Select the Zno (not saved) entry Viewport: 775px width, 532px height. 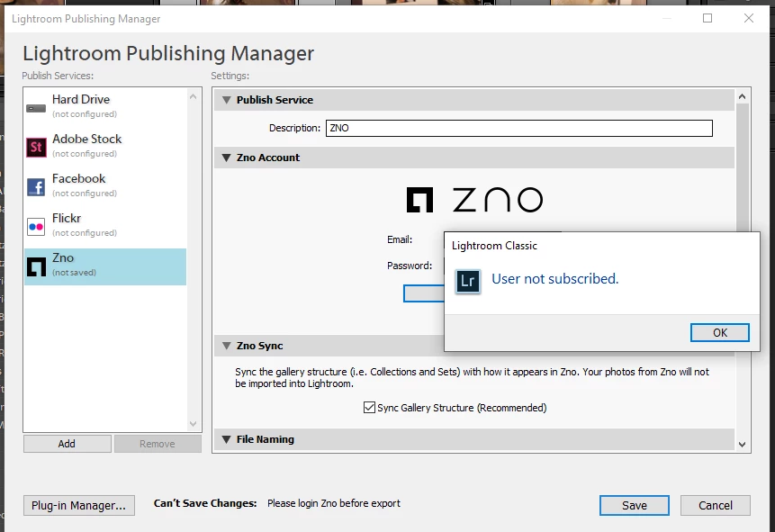[x=105, y=266]
